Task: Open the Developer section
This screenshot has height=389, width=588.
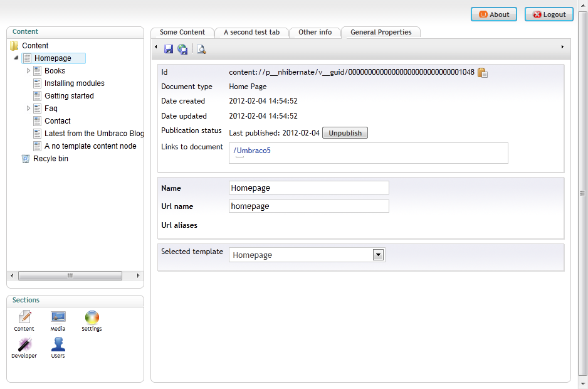Action: coord(24,348)
